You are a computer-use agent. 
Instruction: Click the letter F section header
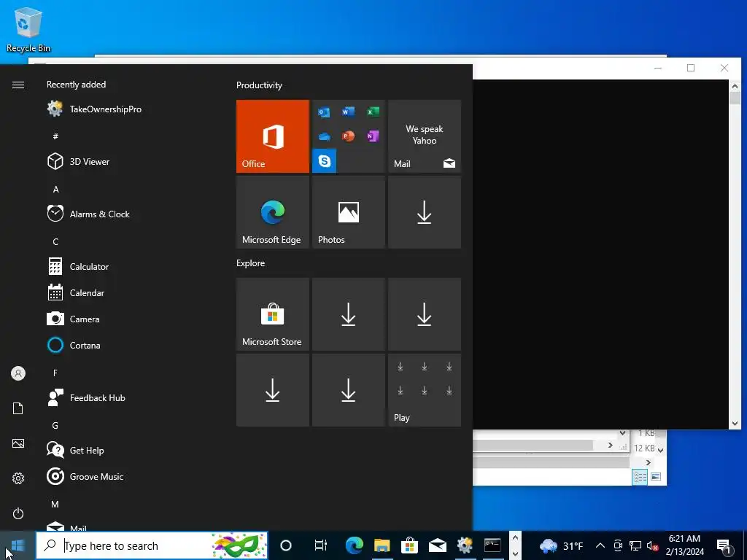point(55,373)
